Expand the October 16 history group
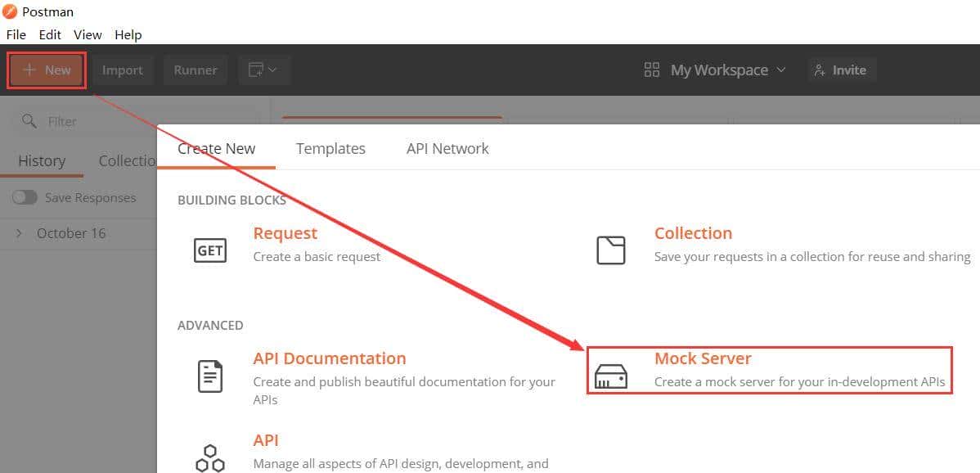 tap(19, 233)
